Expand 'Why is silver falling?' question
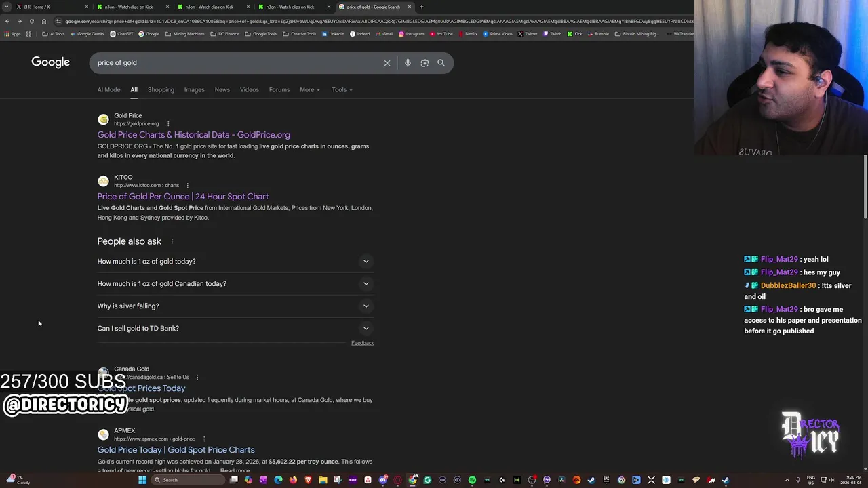Image resolution: width=868 pixels, height=488 pixels. click(x=235, y=306)
